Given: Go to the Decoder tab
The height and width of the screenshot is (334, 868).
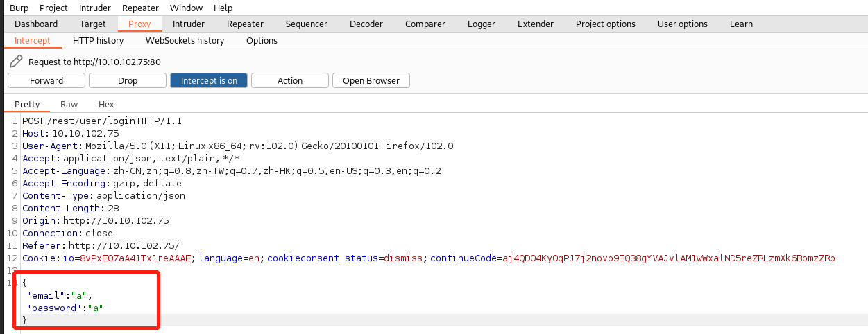Looking at the screenshot, I should pyautogui.click(x=366, y=24).
